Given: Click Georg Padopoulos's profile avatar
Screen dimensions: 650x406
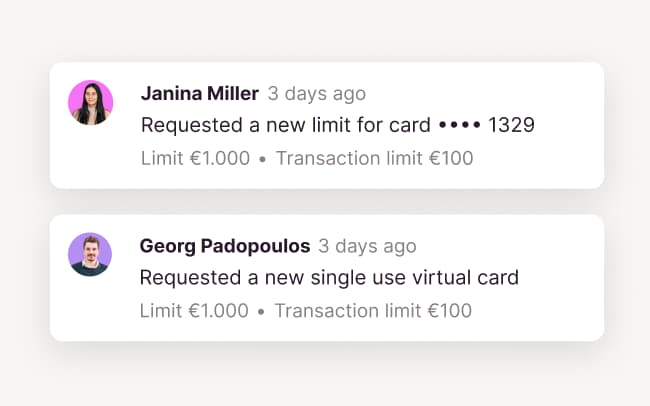Looking at the screenshot, I should [x=90, y=255].
